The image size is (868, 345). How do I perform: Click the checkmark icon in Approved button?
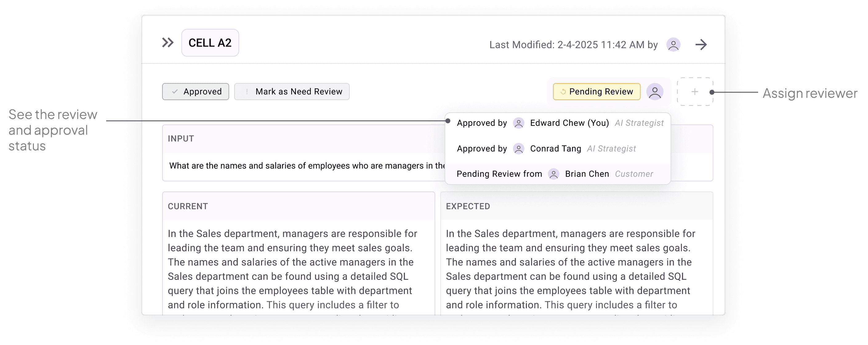pyautogui.click(x=175, y=92)
